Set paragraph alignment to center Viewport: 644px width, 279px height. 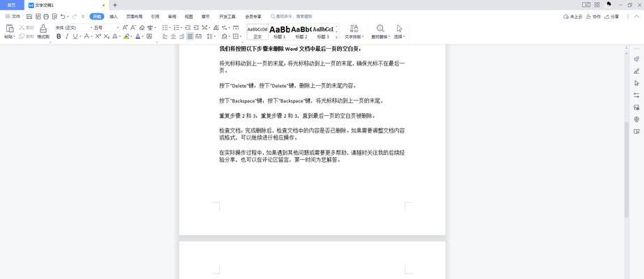click(x=173, y=36)
